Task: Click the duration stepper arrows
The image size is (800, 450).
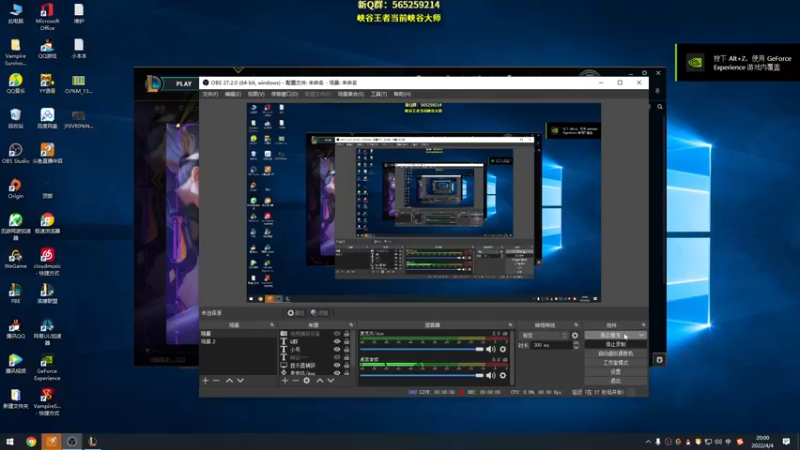Action: point(576,345)
